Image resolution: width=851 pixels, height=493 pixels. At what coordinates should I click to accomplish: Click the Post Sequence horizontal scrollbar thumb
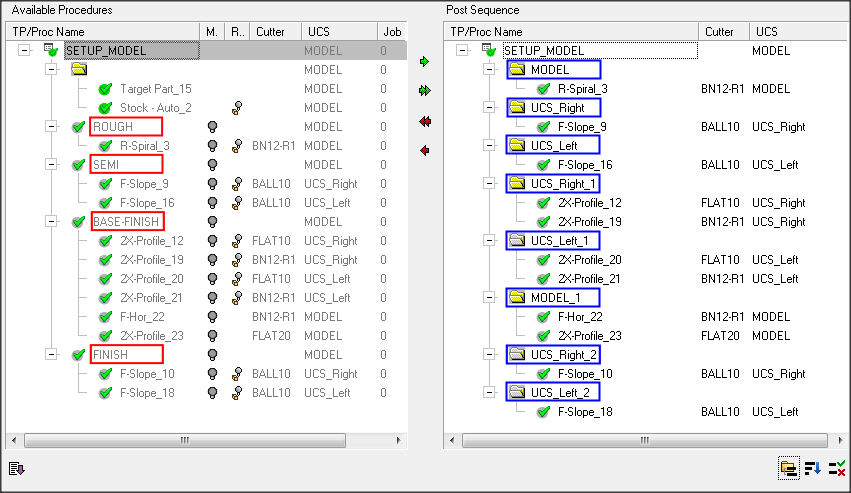(645, 440)
